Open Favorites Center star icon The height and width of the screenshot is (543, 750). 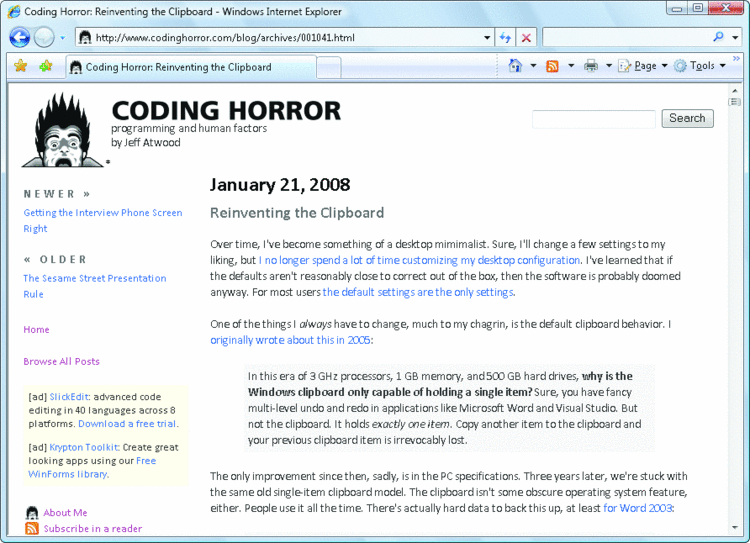pos(21,66)
